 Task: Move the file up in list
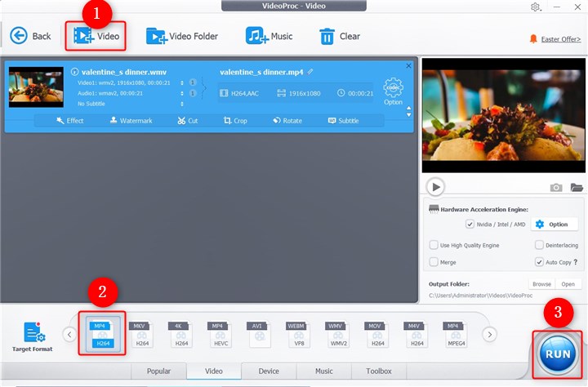click(x=409, y=109)
